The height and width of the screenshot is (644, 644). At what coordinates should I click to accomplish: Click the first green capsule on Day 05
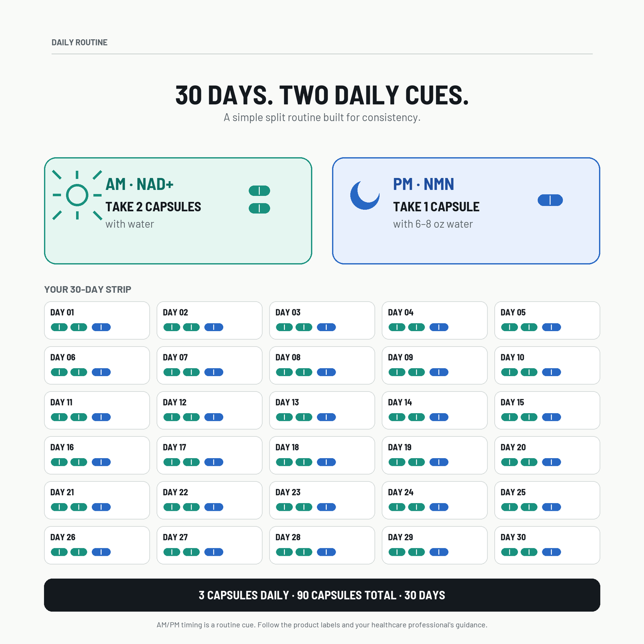[x=509, y=327]
